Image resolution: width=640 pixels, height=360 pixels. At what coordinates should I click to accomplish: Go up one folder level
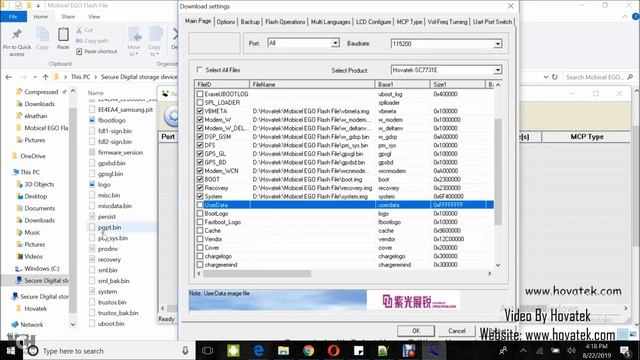point(45,77)
